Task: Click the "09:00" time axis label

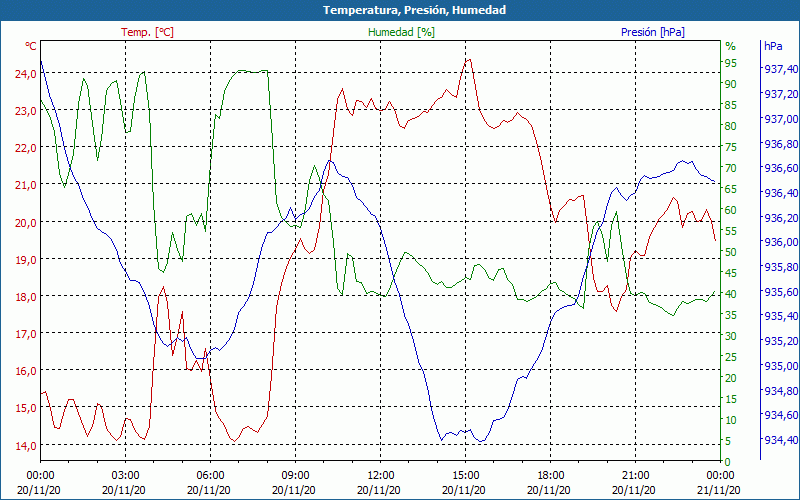Action: [295, 476]
